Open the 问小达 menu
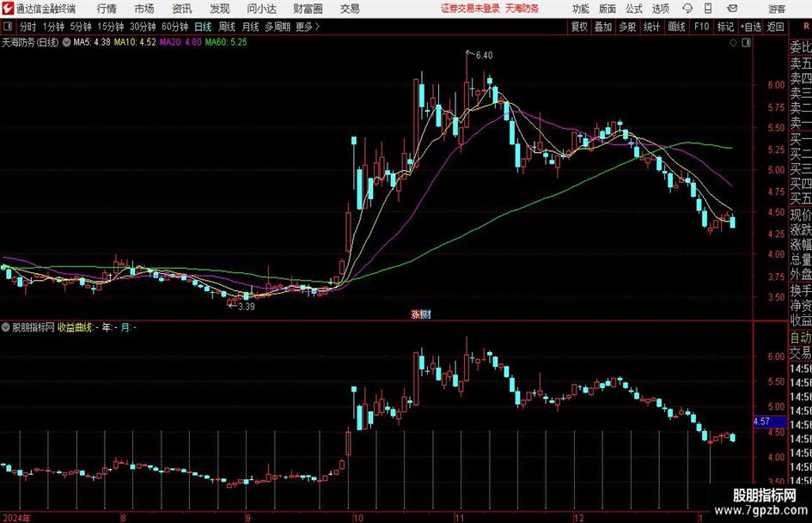The width and height of the screenshot is (812, 523). [x=261, y=9]
